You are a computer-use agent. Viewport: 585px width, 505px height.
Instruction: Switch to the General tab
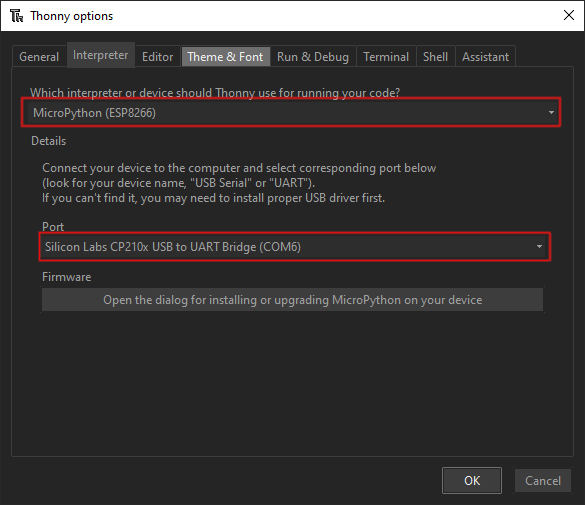pyautogui.click(x=39, y=57)
